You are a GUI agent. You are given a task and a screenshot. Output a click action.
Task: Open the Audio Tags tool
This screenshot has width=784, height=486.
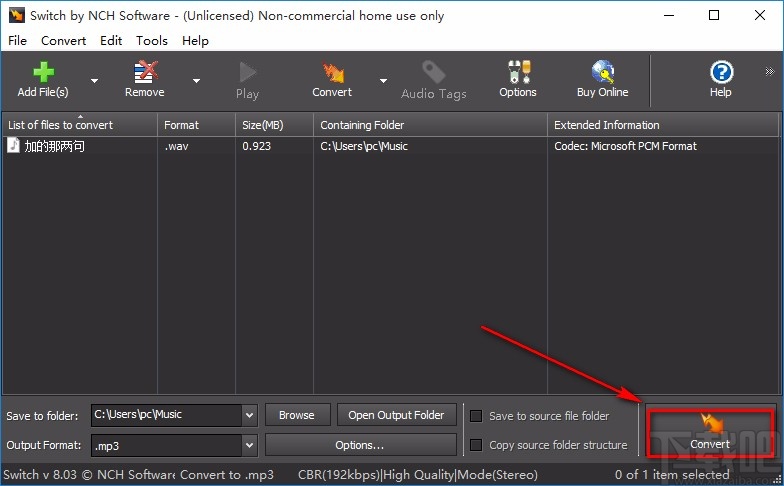pyautogui.click(x=434, y=80)
